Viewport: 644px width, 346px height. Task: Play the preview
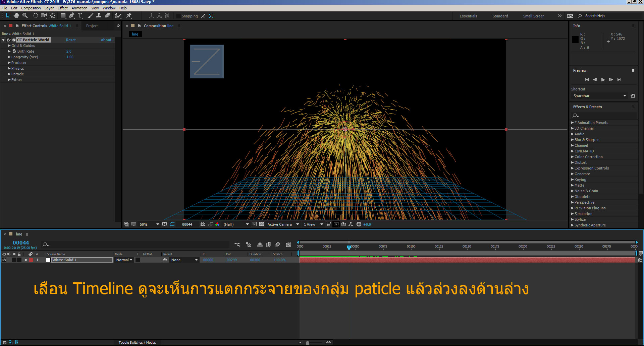point(603,80)
